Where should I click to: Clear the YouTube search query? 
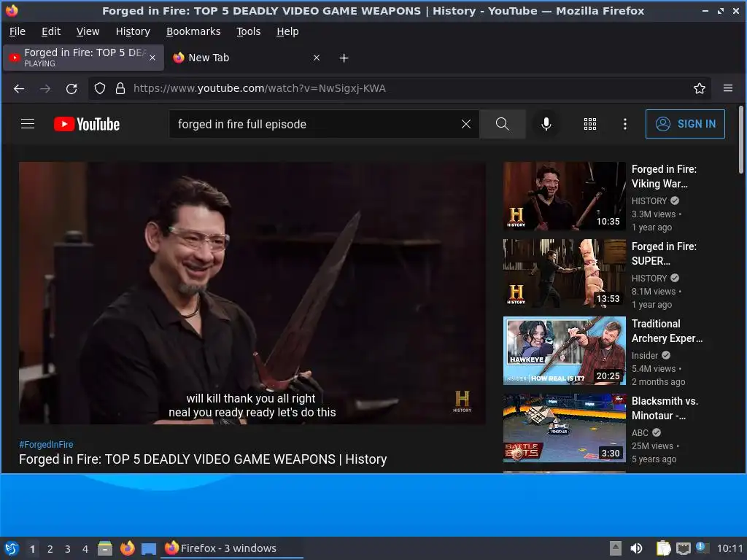click(466, 124)
